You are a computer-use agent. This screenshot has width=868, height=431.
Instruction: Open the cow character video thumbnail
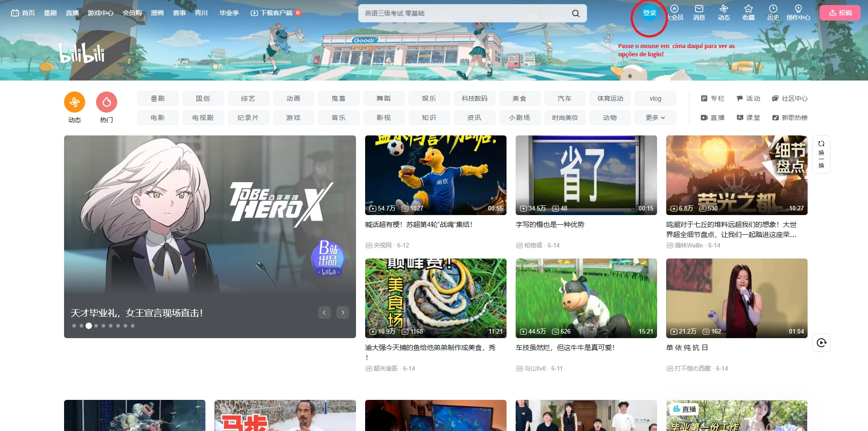(x=586, y=298)
